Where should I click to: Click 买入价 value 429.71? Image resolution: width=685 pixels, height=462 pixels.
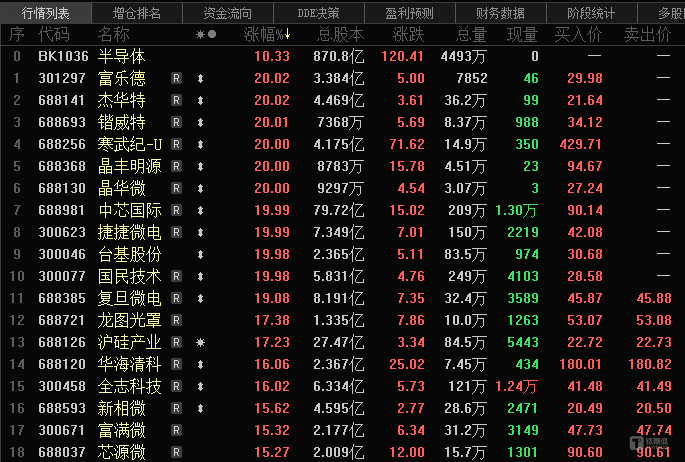(581, 144)
